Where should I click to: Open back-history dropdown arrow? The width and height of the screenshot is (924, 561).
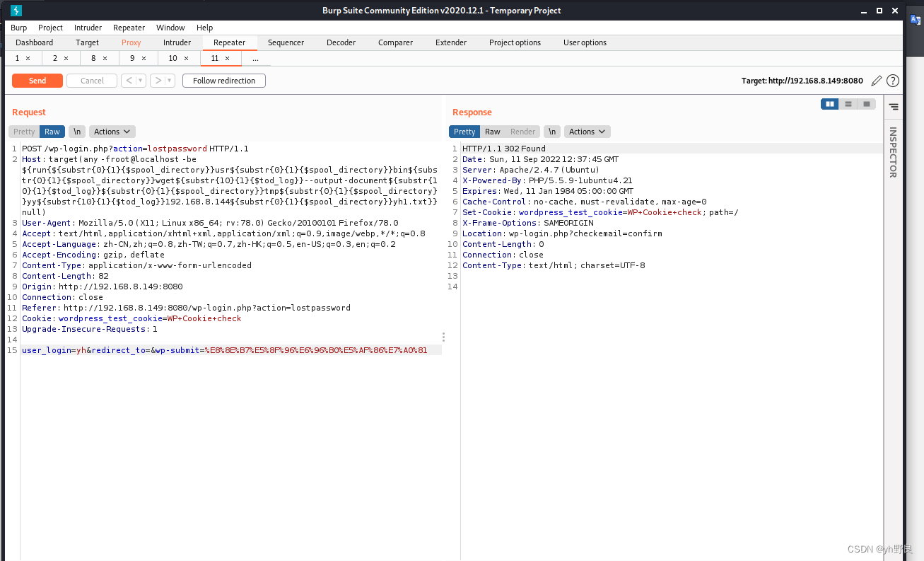[141, 81]
